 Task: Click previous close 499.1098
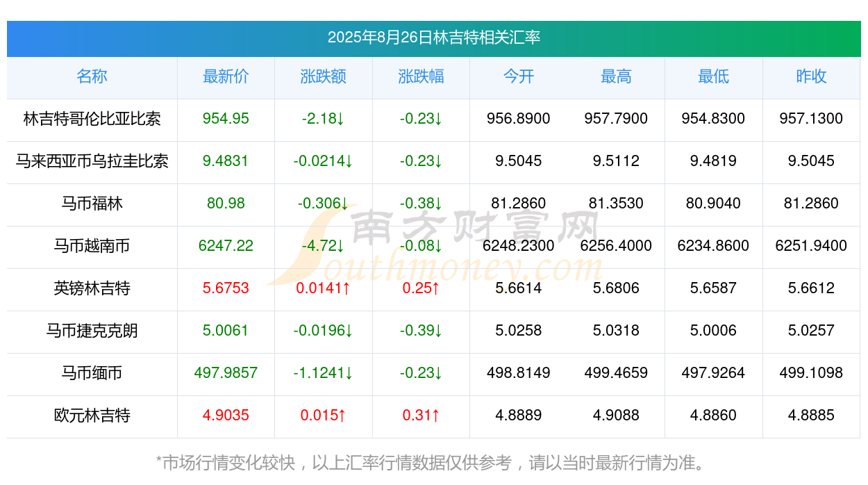tap(811, 373)
